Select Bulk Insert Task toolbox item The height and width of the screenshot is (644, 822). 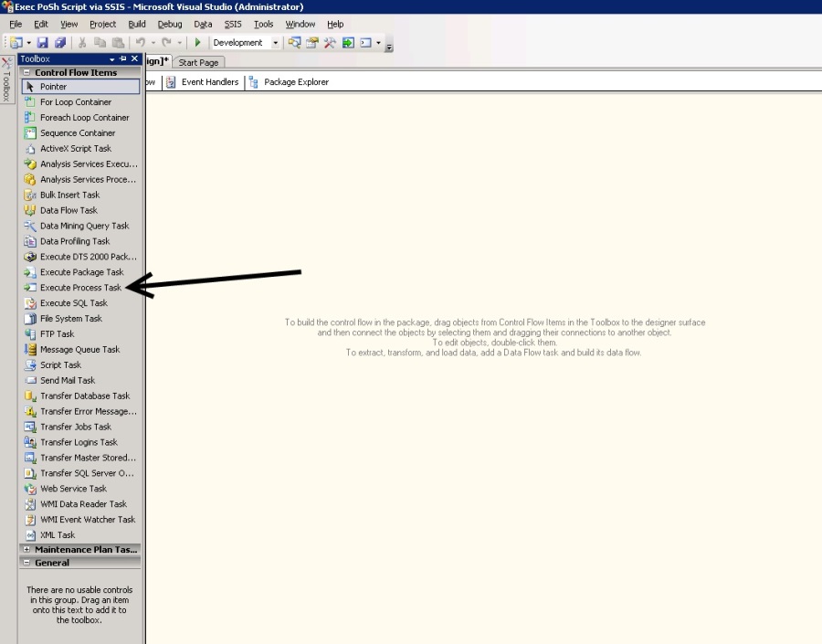80,195
